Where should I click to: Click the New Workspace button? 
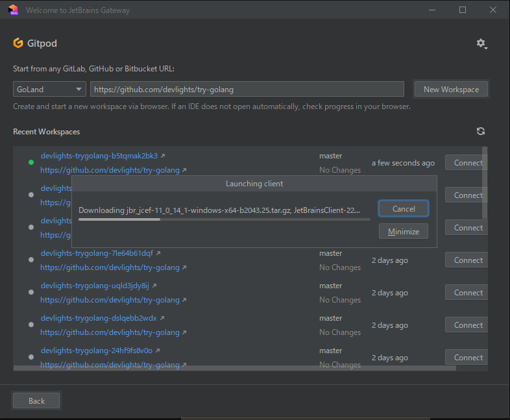(x=451, y=89)
